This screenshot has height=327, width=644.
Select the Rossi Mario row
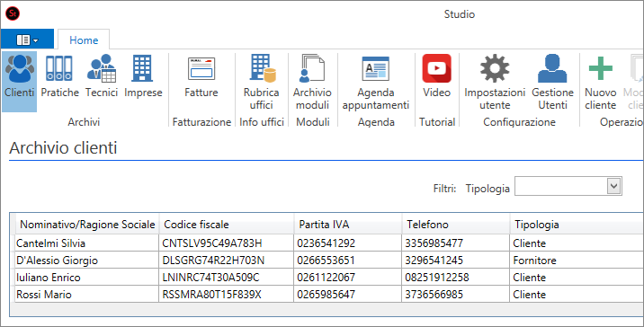[x=328, y=294]
